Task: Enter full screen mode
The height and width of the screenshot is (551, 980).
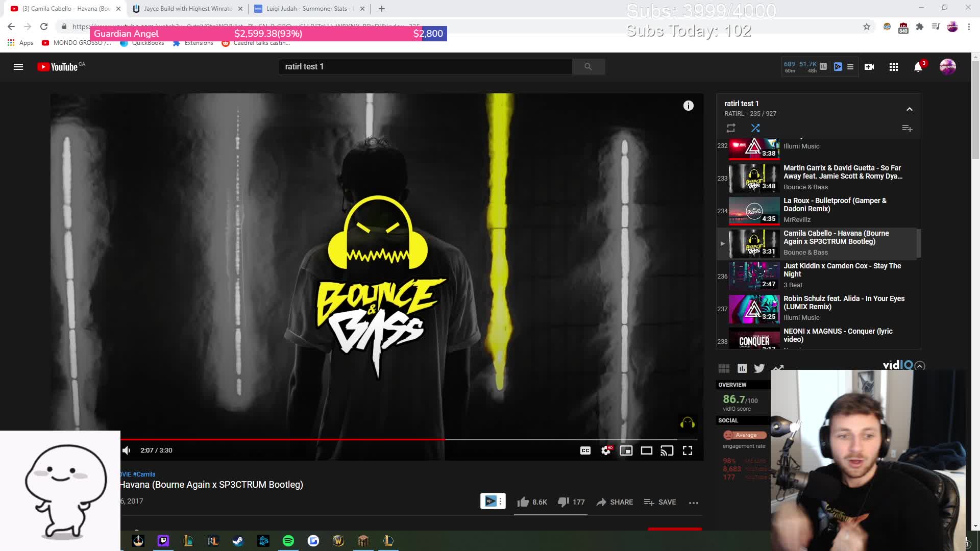Action: point(688,450)
